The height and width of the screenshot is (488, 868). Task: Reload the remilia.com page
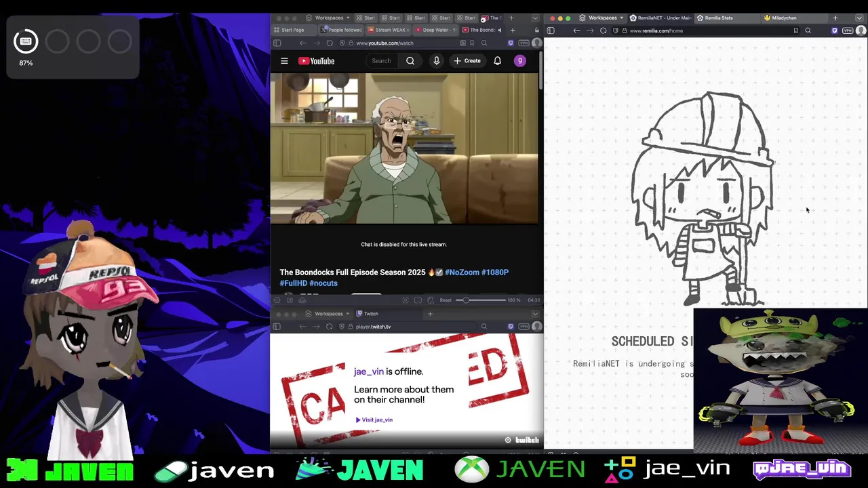[x=603, y=30]
